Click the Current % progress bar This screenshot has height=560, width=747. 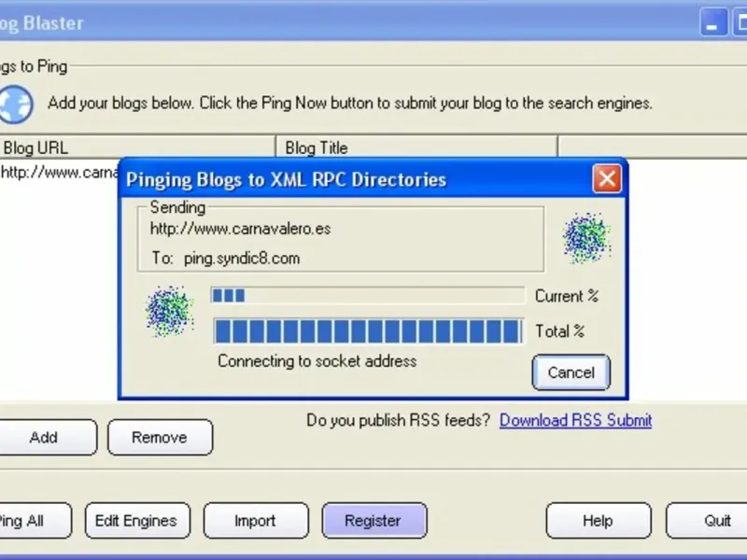(x=368, y=296)
